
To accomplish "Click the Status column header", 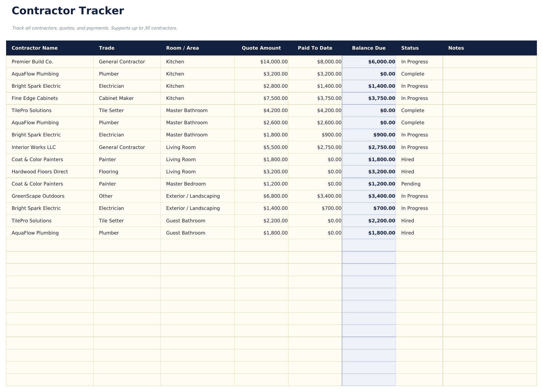I will [x=410, y=48].
